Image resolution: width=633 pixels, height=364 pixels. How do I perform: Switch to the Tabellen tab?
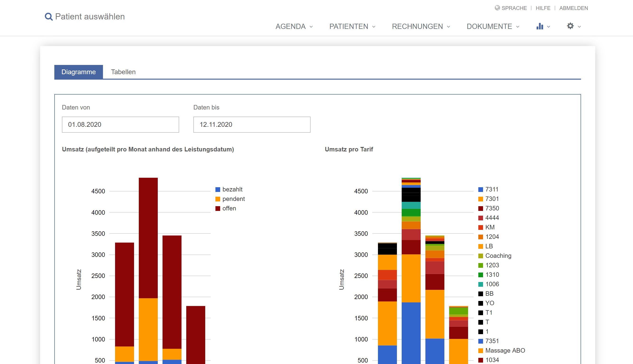[123, 72]
